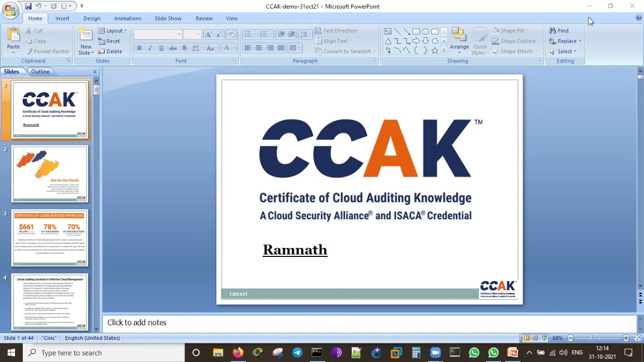Increase the font size
The width and height of the screenshot is (644, 362).
point(208,34)
